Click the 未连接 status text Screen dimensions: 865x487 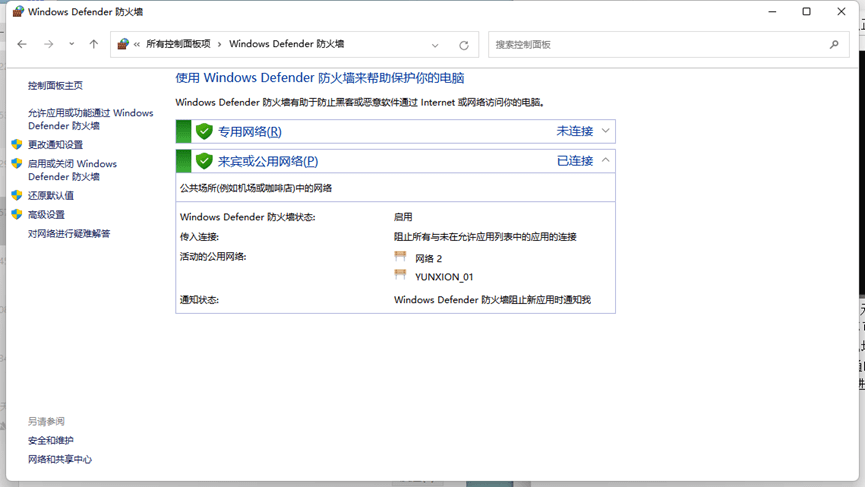pos(574,131)
